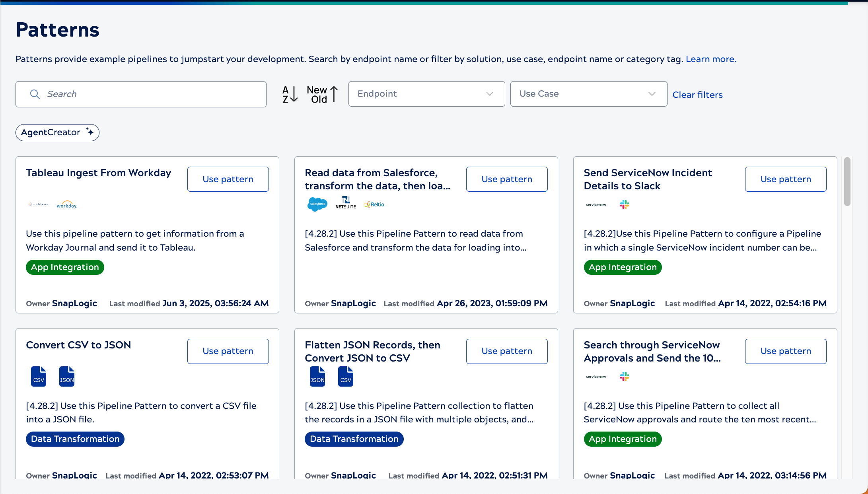Click the Reltio endpoint logo
This screenshot has height=494, width=868.
[x=374, y=204]
